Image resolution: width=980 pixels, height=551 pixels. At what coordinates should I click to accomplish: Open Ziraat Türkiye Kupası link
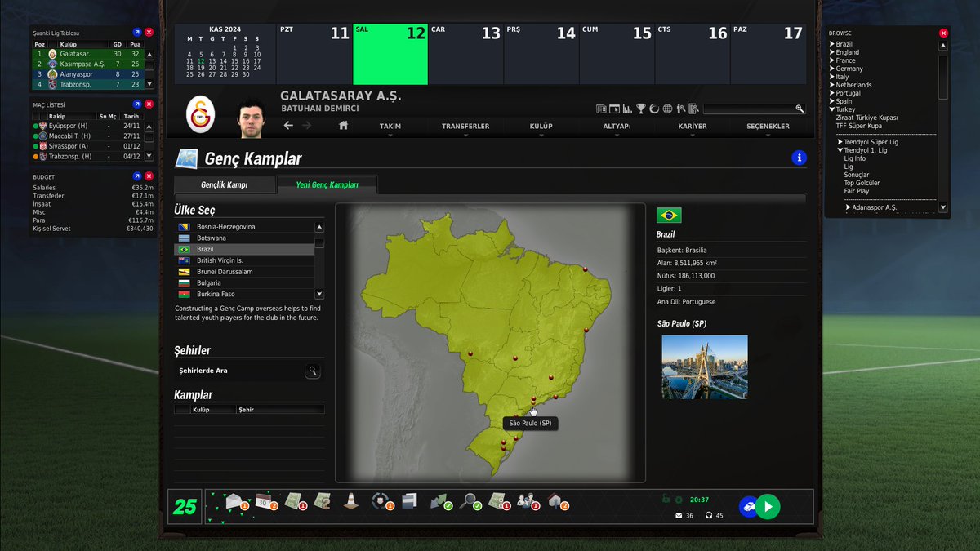point(866,118)
